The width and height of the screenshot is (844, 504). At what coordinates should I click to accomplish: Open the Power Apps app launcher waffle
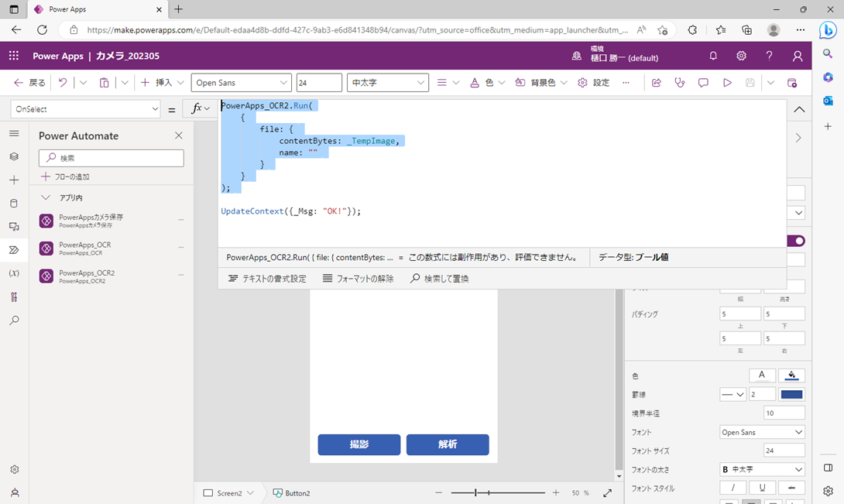coord(14,56)
